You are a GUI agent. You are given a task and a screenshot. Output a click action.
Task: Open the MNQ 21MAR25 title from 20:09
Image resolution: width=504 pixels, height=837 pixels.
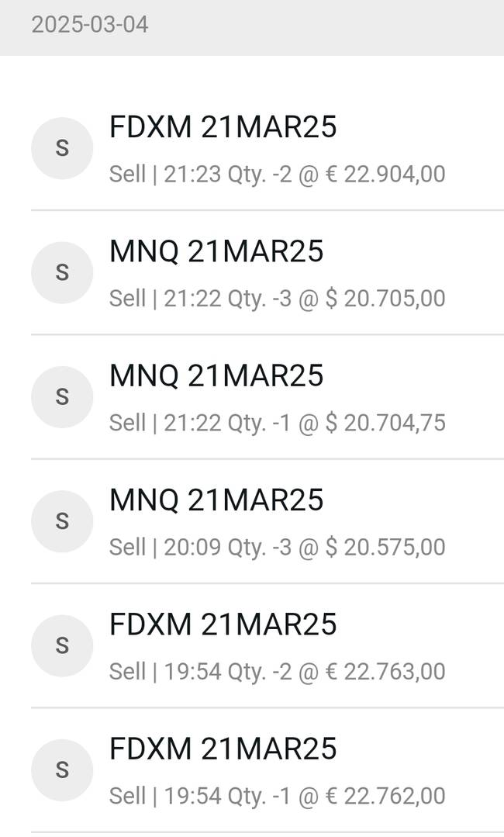[x=216, y=500]
